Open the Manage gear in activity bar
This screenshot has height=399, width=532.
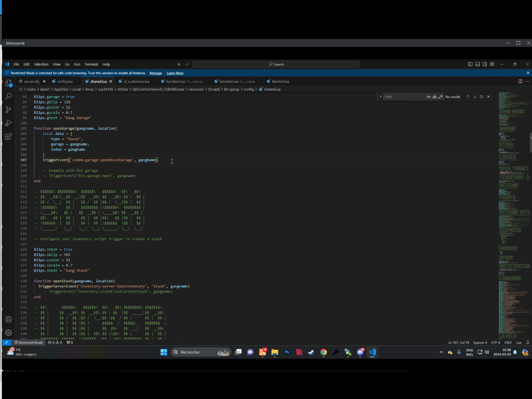8,333
